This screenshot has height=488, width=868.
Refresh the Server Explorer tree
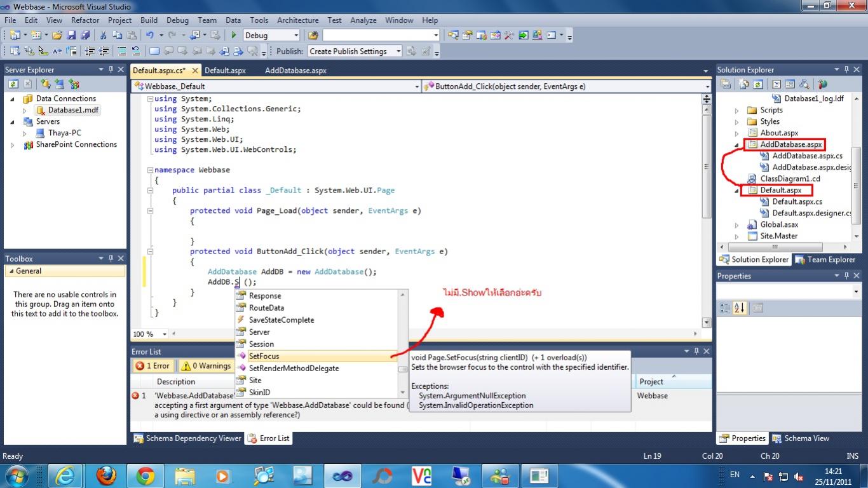[13, 84]
